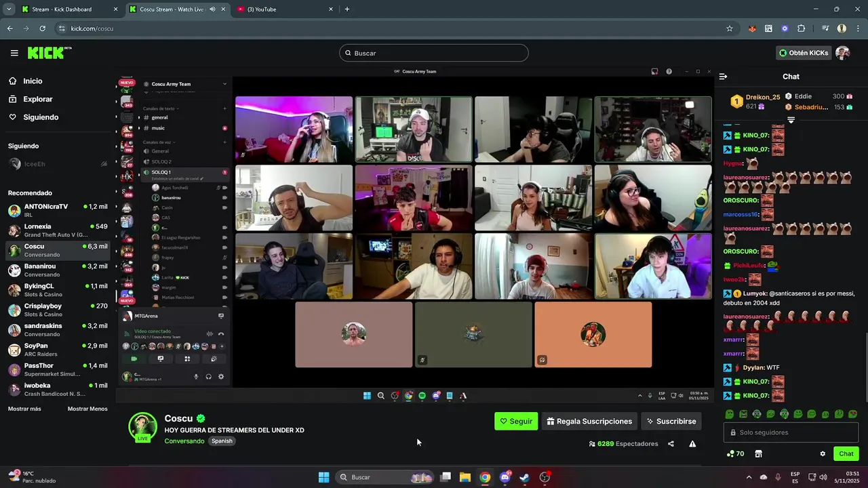Bookmark this page with star icon
Viewport: 868px width, 488px height.
point(730,28)
